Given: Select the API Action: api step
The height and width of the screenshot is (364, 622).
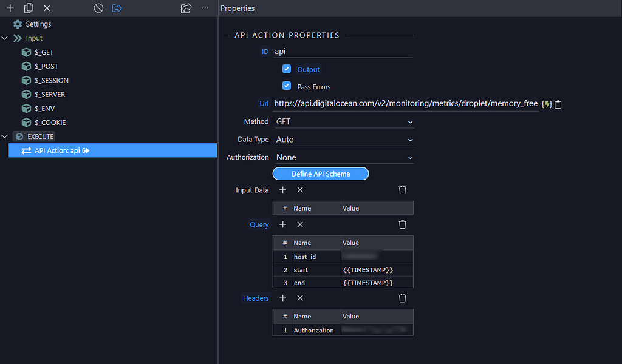Looking at the screenshot, I should (x=73, y=150).
